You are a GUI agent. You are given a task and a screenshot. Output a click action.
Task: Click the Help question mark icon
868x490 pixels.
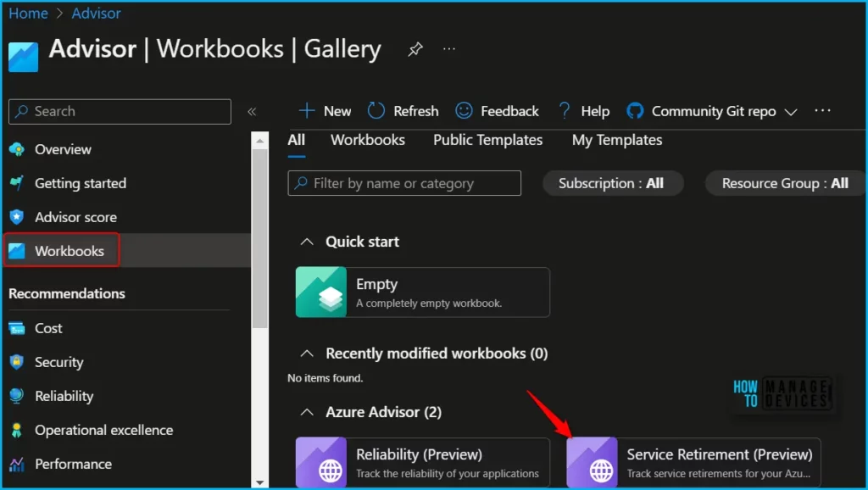click(564, 111)
